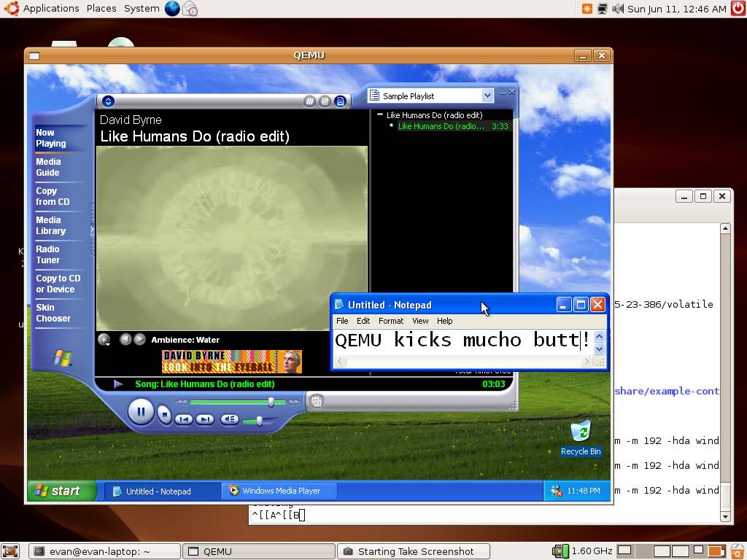
Task: Skip to the previous track
Action: (184, 419)
